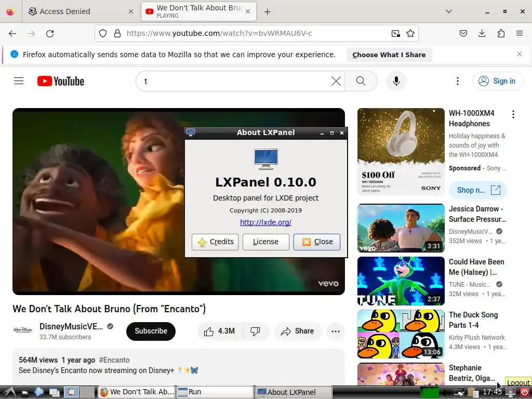View License in About LXPanel dialog
Viewport: 532px width, 399px height.
point(265,242)
